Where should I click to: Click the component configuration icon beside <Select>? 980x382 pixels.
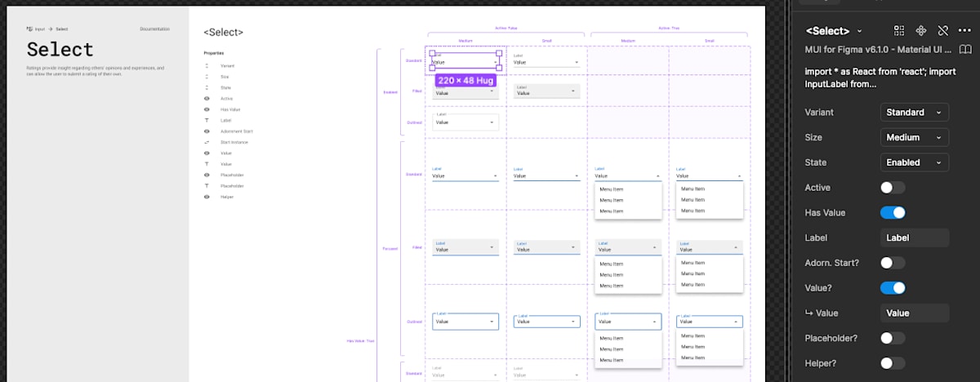coord(899,30)
